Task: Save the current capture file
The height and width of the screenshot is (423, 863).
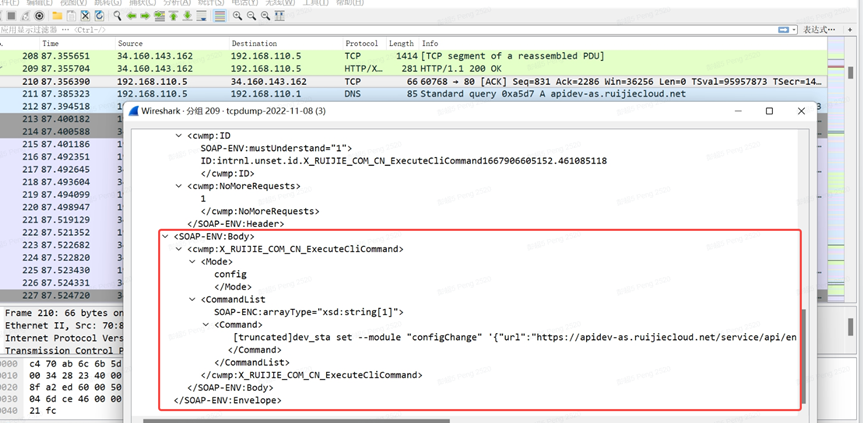Action: point(71,16)
